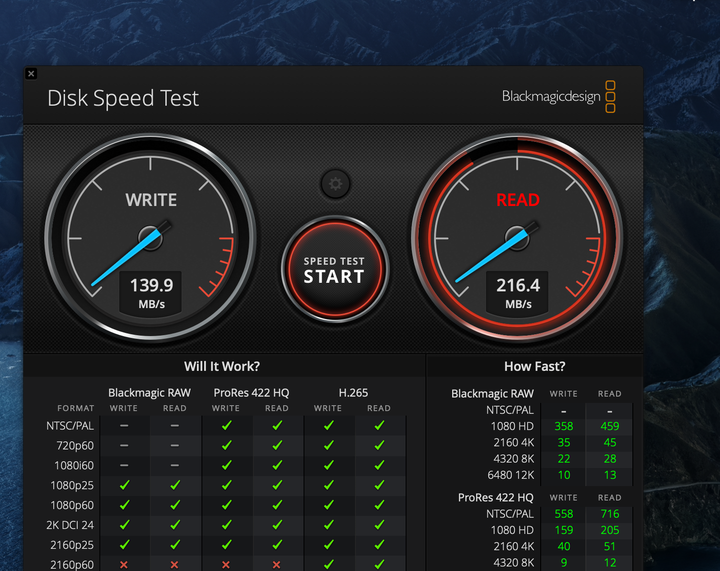The width and height of the screenshot is (720, 571).
Task: Select the 2160p60 format row label
Action: [72, 565]
